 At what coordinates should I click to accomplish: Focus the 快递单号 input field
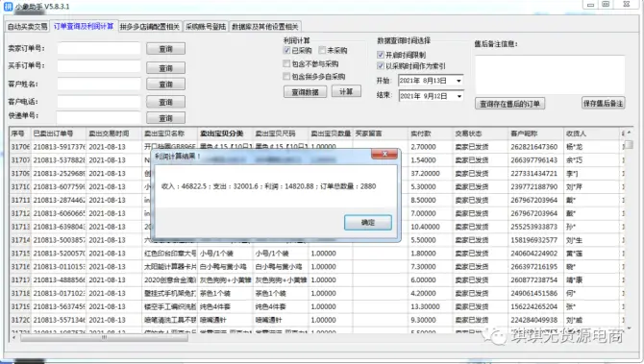click(x=99, y=117)
